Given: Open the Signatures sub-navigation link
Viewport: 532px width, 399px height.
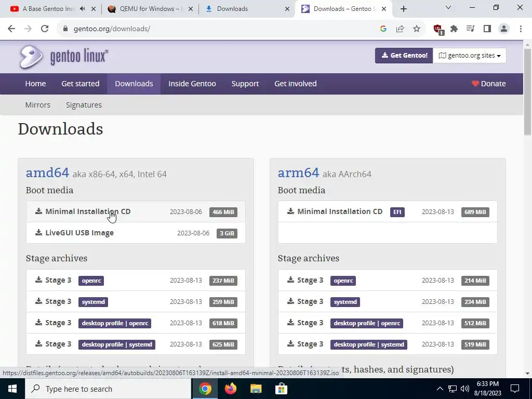Looking at the screenshot, I should point(84,105).
